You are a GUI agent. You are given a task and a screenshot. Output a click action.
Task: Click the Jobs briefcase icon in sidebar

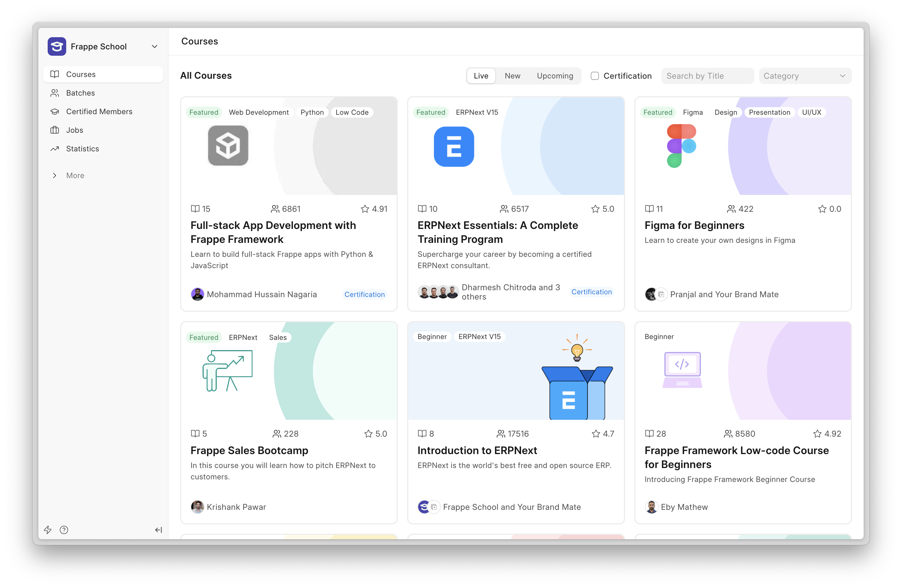point(55,130)
